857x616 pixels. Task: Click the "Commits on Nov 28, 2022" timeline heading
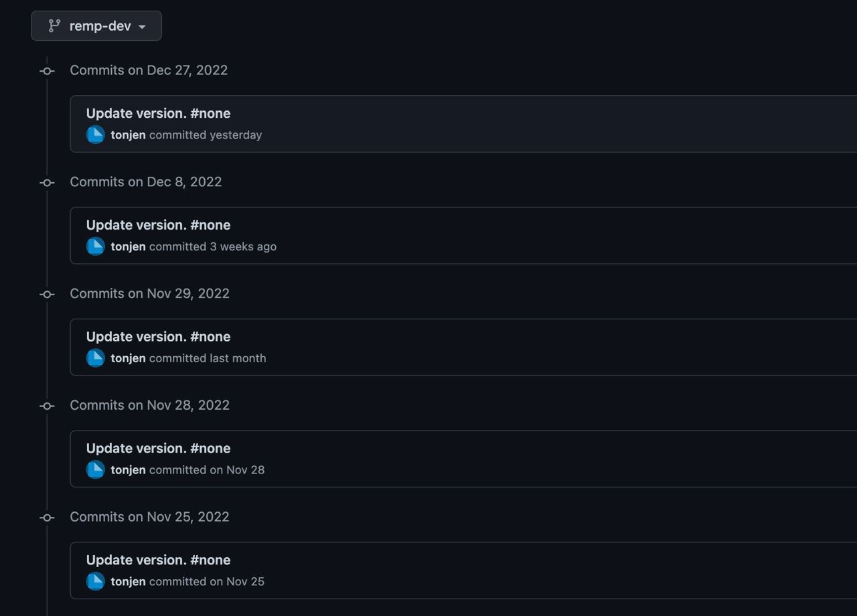(x=149, y=405)
